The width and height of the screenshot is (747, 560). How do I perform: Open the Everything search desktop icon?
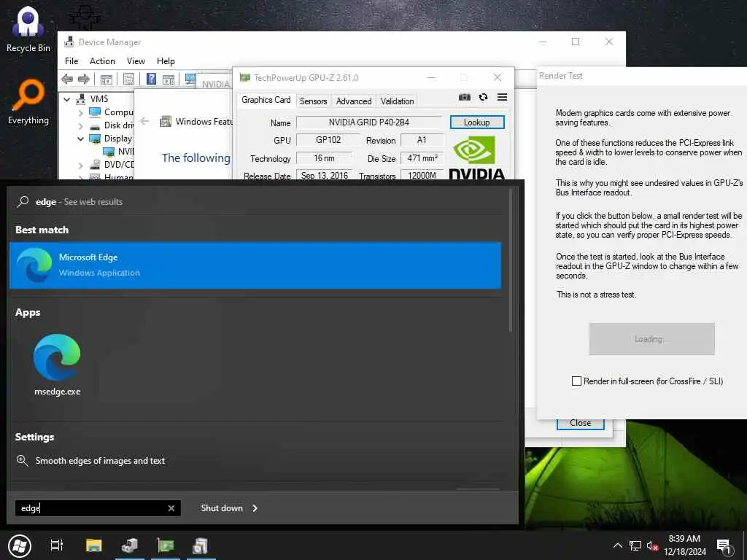(x=28, y=102)
